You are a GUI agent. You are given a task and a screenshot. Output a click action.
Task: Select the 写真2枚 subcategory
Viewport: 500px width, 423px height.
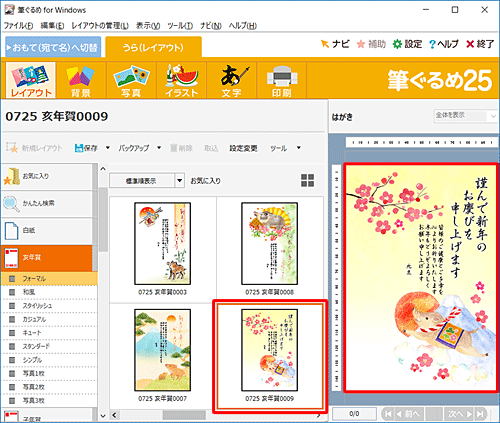click(49, 387)
